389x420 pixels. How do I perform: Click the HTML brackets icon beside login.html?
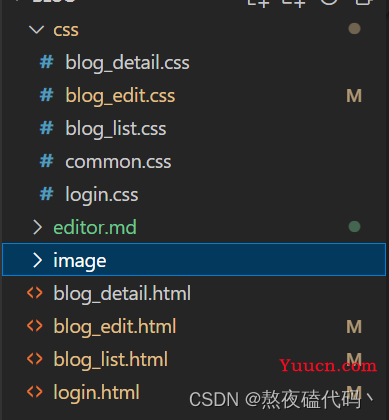click(x=35, y=392)
